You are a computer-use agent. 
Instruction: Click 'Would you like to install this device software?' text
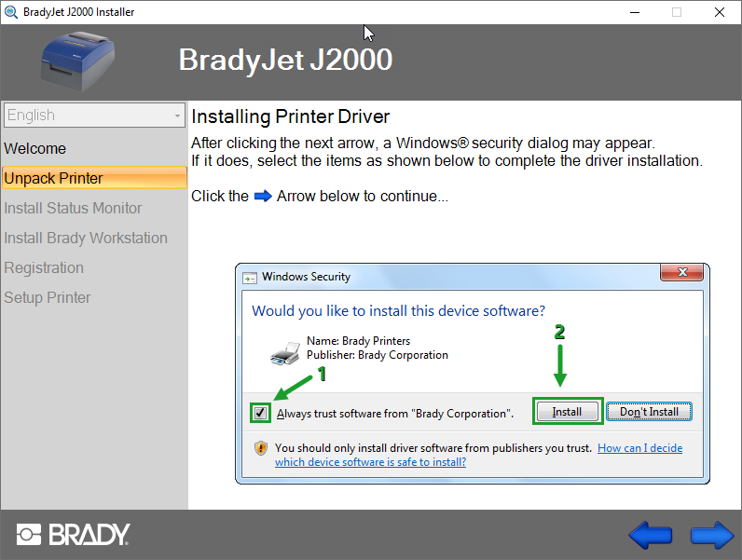pyautogui.click(x=398, y=310)
